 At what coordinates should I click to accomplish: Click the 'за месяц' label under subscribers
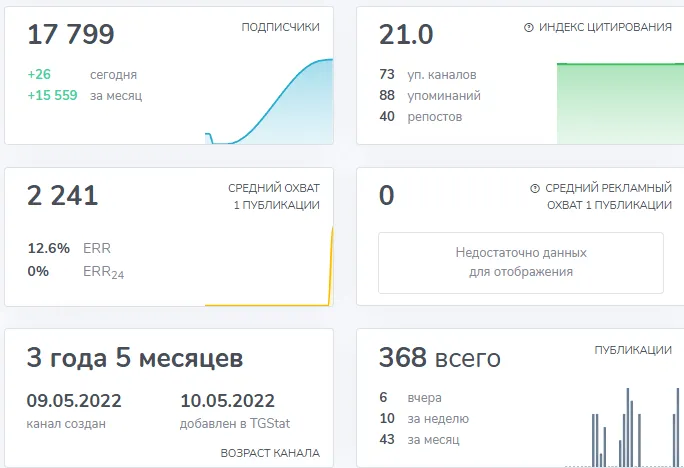click(x=116, y=96)
